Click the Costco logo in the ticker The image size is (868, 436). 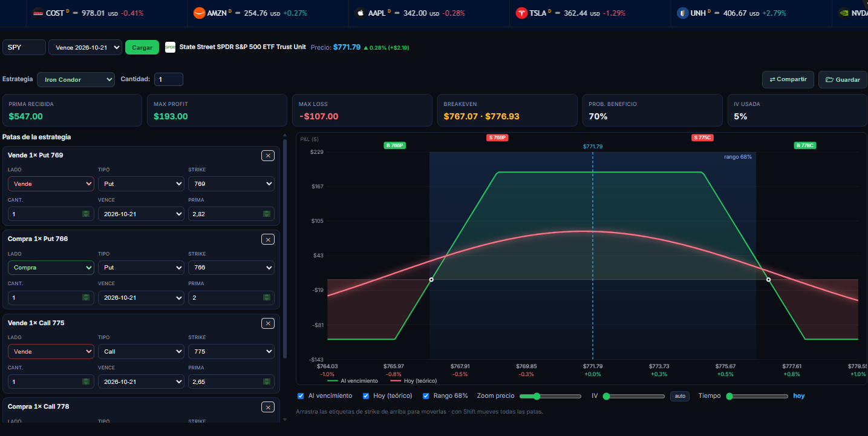38,13
